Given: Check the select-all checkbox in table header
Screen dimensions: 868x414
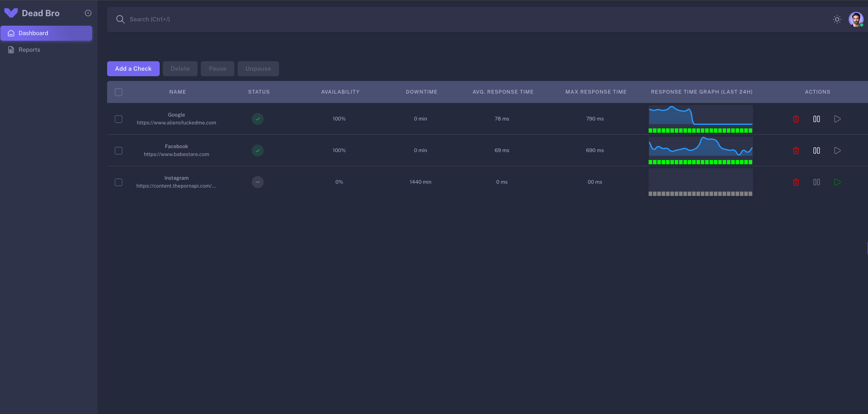Looking at the screenshot, I should (x=118, y=92).
